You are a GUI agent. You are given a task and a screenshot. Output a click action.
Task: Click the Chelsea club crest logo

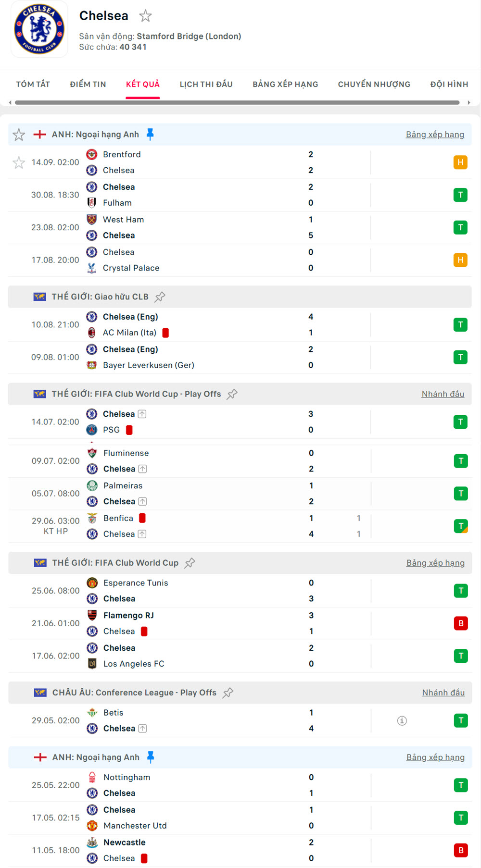(39, 29)
